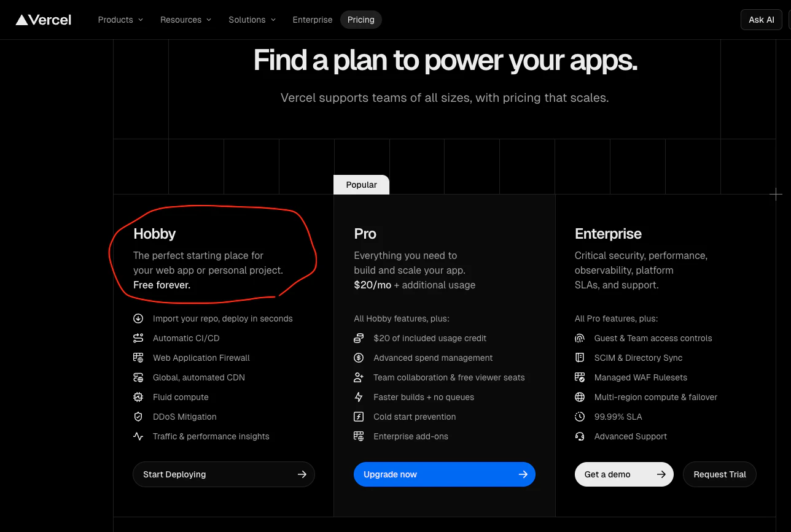Screen dimensions: 791x532
Task: Click the Automatic CI/CD pipeline icon
Action: pos(138,338)
